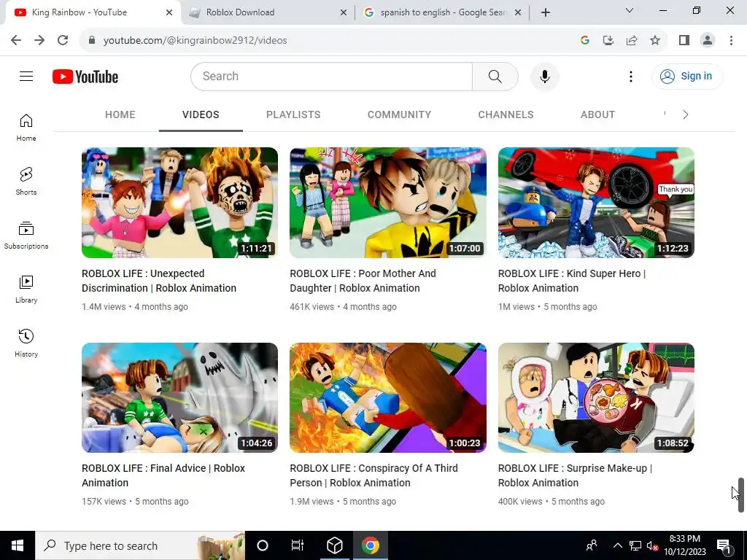Open the Chrome profile avatar
Image resolution: width=747 pixels, height=560 pixels.
pos(708,40)
